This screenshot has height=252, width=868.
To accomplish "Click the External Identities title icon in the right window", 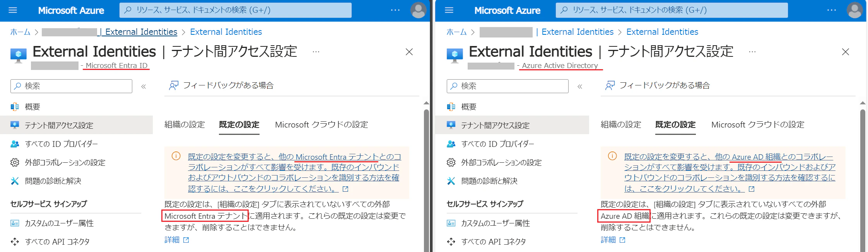I will tap(455, 55).
